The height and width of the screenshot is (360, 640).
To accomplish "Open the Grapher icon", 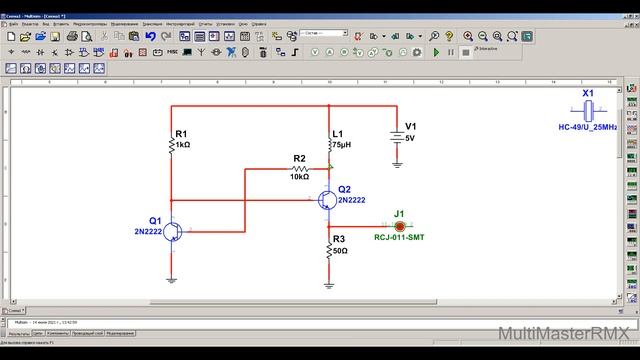I will coord(229,36).
